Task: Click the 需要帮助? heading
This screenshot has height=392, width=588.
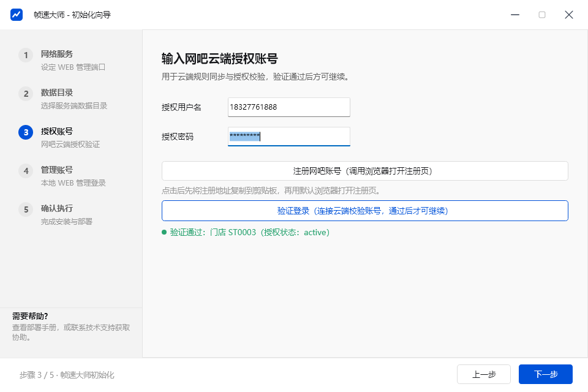Action: (30, 316)
